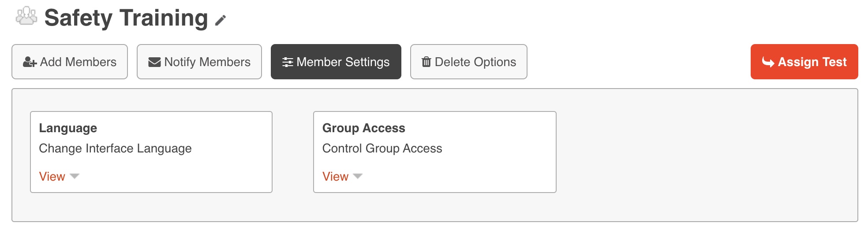Click the View link under Language
The height and width of the screenshot is (230, 868).
click(x=52, y=176)
